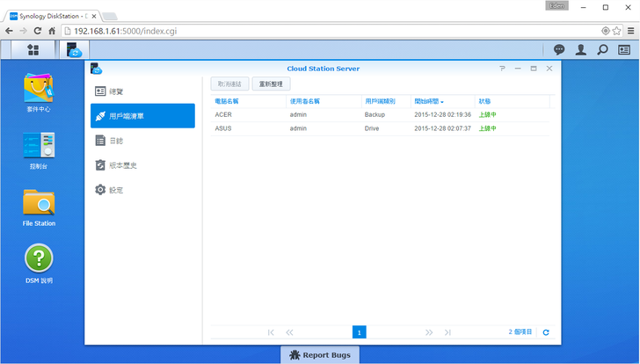
Task: Switch to 總覽 overview tab
Action: point(116,91)
